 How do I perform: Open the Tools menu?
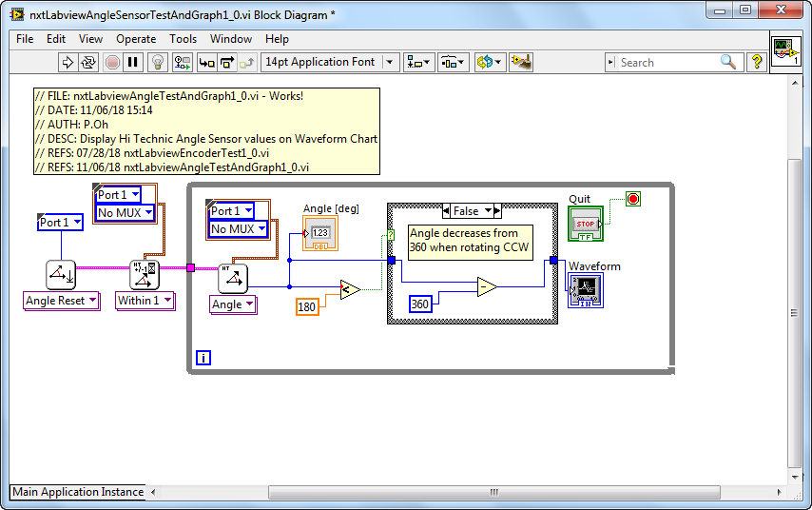183,39
